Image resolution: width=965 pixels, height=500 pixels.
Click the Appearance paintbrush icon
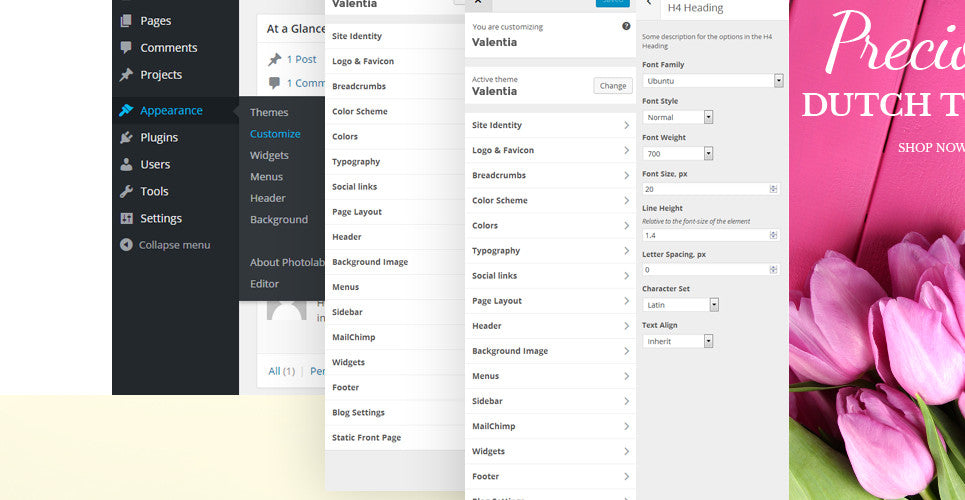[x=126, y=110]
